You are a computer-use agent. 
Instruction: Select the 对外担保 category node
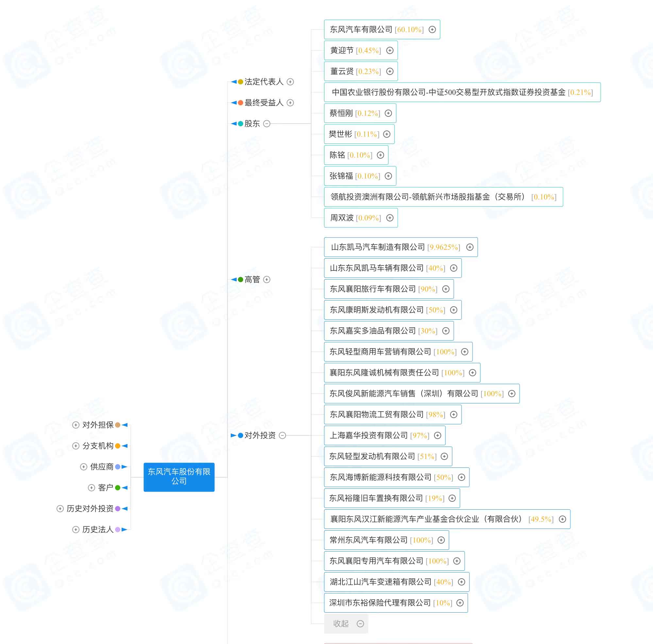pos(98,425)
